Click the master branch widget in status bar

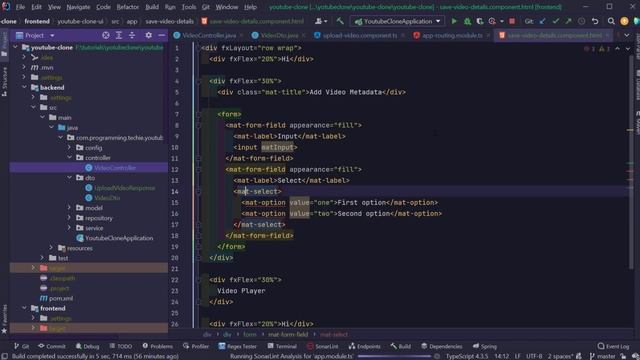[x=602, y=356]
